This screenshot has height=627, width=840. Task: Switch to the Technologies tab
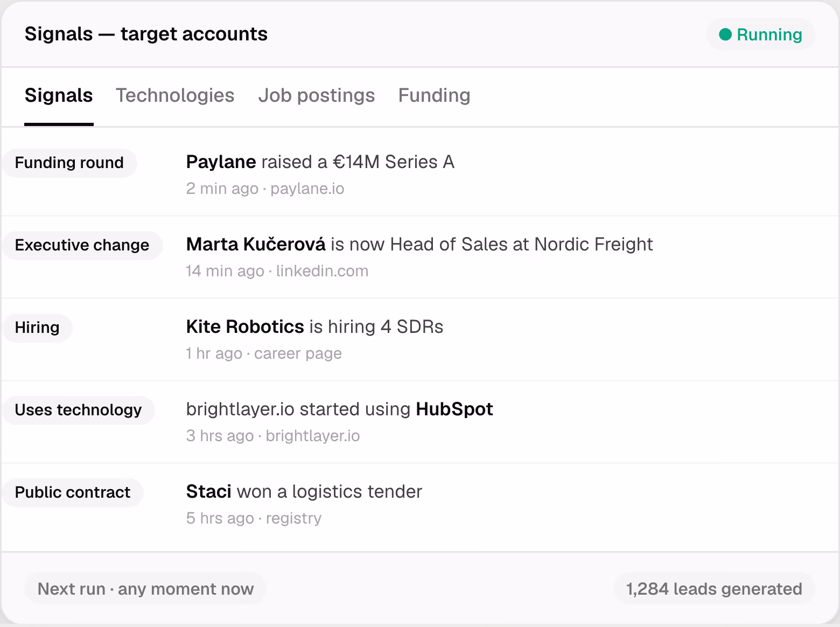click(175, 95)
